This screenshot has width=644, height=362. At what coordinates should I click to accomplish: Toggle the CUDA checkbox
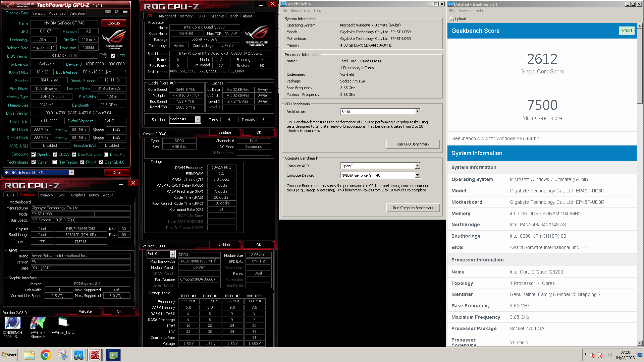click(x=55, y=155)
